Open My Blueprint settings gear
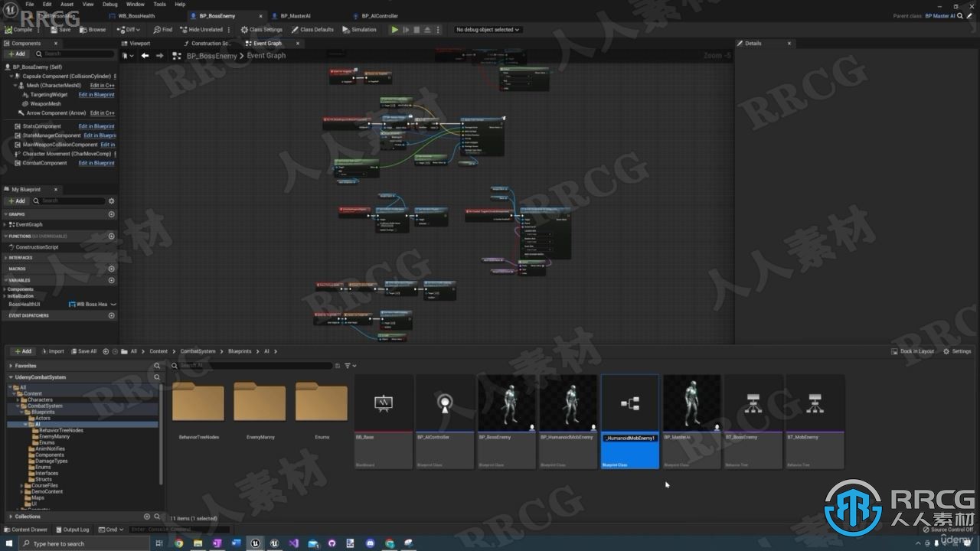The width and height of the screenshot is (980, 551). click(x=111, y=201)
